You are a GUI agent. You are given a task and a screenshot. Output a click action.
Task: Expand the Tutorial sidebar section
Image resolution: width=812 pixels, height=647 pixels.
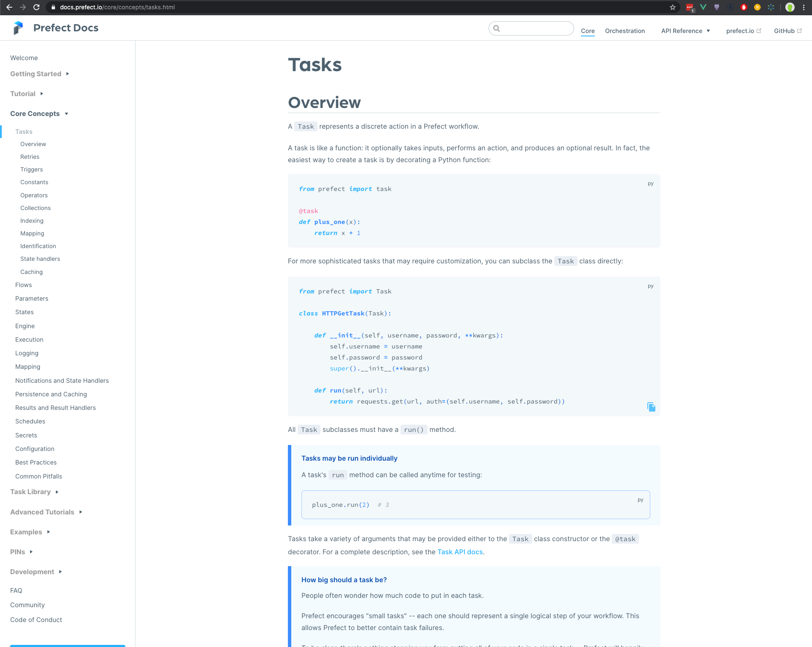point(27,94)
